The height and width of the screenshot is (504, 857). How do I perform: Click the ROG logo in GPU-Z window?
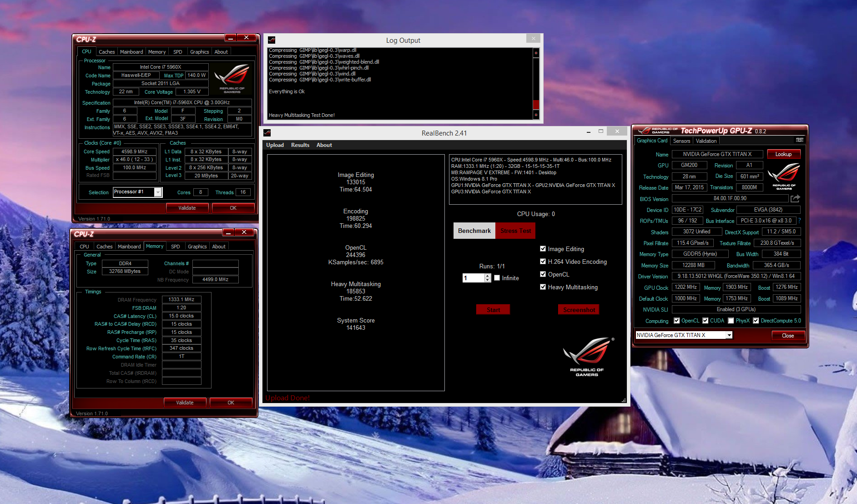(x=784, y=176)
